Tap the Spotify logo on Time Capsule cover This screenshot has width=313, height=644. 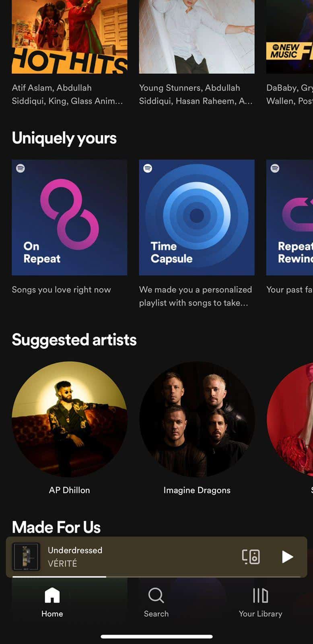point(148,168)
